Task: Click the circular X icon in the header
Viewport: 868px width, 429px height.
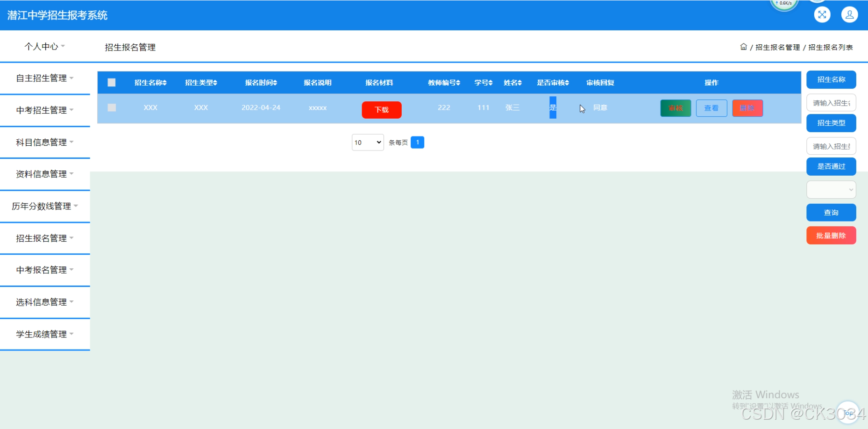Action: pyautogui.click(x=822, y=14)
